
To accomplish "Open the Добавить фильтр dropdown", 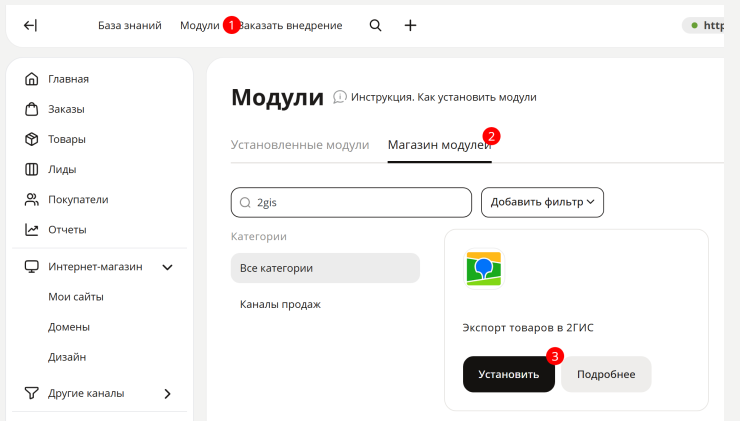I will 542,202.
